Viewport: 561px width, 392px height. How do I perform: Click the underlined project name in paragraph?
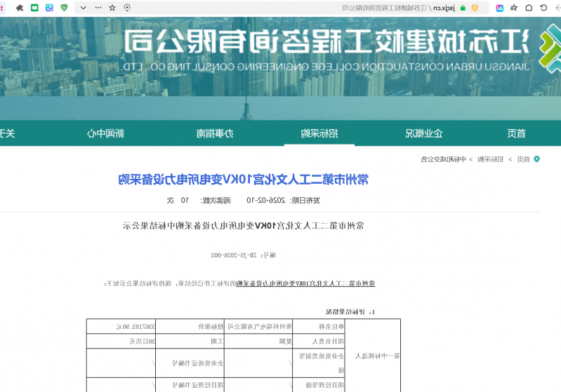tap(305, 284)
